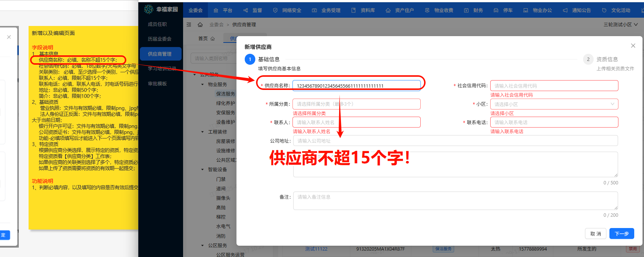The height and width of the screenshot is (257, 644).
Task: Click the 取消 button
Action: click(596, 233)
